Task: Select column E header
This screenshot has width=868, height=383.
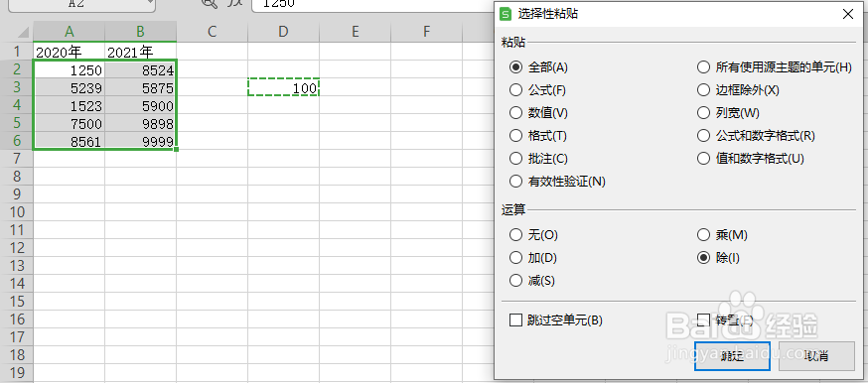Action: [355, 32]
